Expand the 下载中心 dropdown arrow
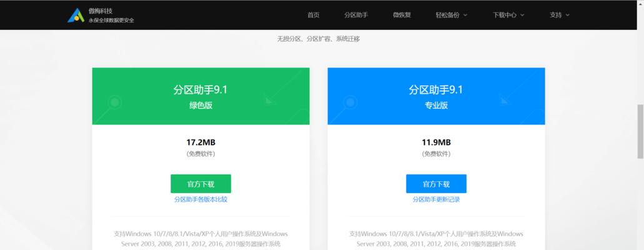This screenshot has height=250, width=644. pyautogui.click(x=522, y=15)
